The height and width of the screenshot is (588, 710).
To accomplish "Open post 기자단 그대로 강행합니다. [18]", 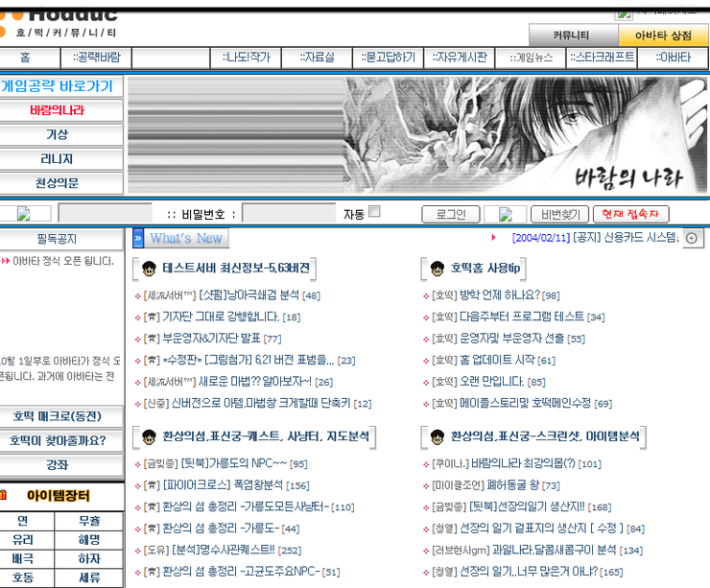I will tap(222, 317).
